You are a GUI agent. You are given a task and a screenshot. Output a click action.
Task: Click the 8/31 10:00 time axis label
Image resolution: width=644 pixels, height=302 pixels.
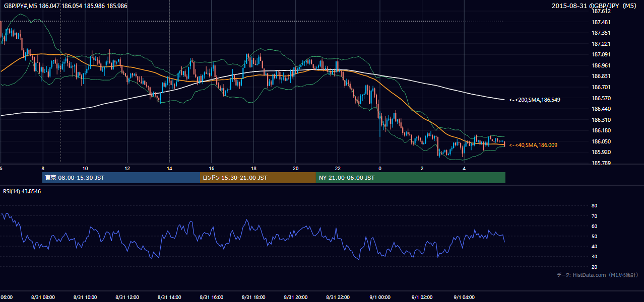[x=85, y=297]
